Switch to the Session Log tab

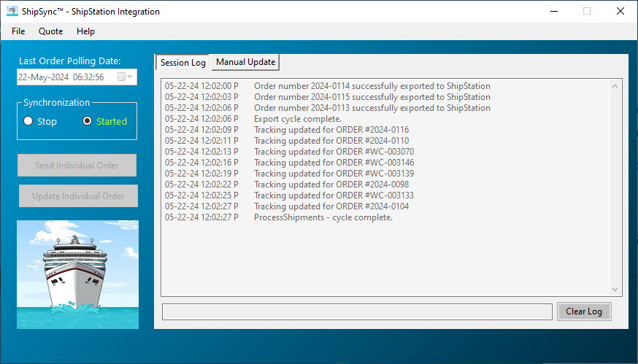pyautogui.click(x=182, y=63)
